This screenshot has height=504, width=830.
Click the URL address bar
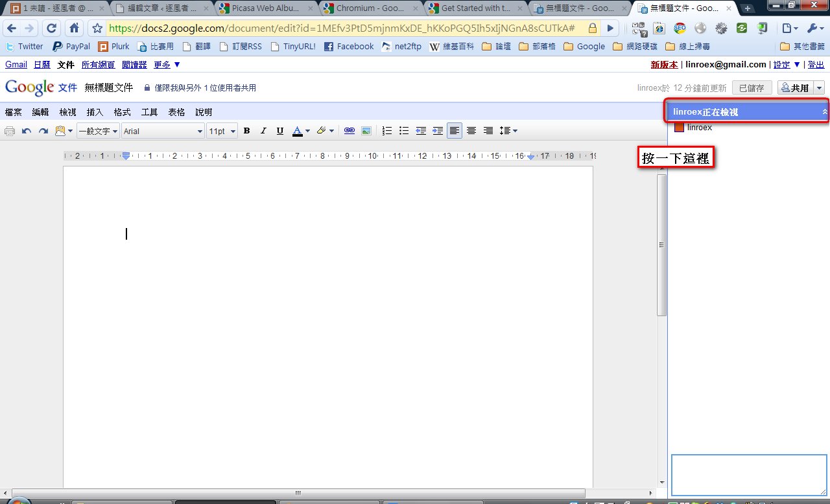[x=344, y=29]
